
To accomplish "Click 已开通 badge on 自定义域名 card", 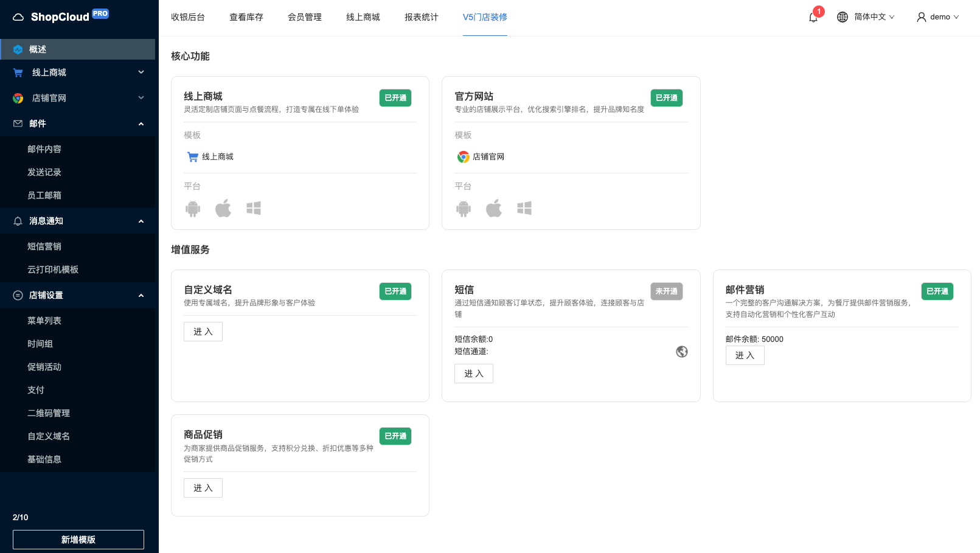I will tap(395, 291).
